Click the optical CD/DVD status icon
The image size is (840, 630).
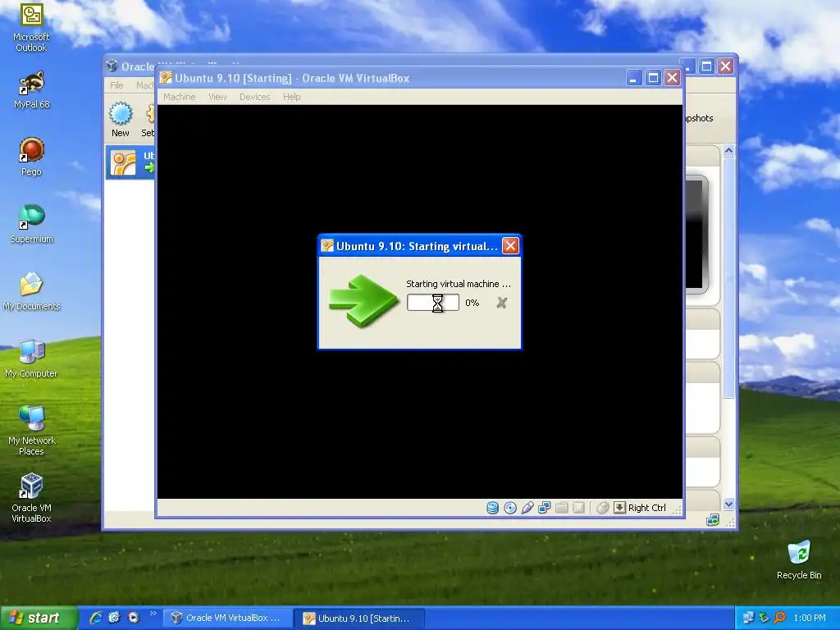tap(510, 507)
